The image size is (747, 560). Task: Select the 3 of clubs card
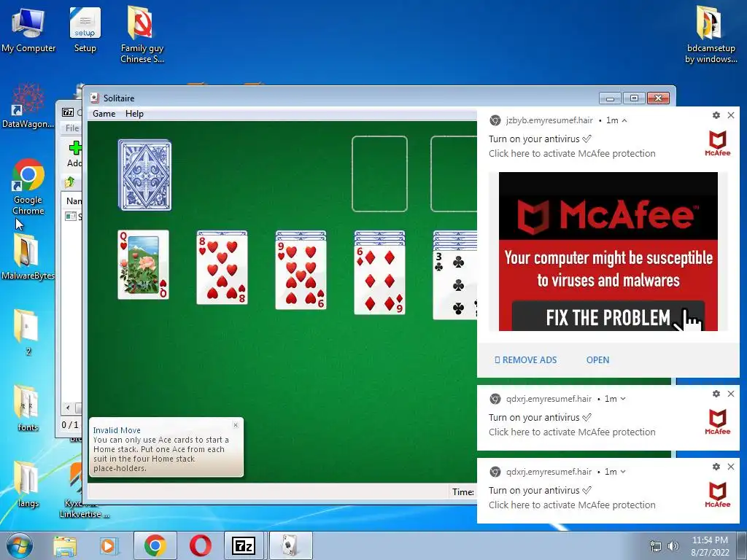(455, 284)
